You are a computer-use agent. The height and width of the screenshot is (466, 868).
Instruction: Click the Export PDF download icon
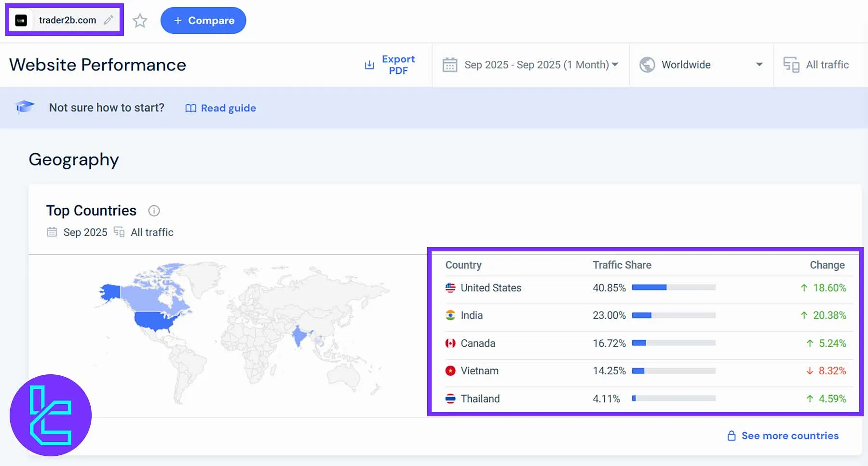coord(369,65)
